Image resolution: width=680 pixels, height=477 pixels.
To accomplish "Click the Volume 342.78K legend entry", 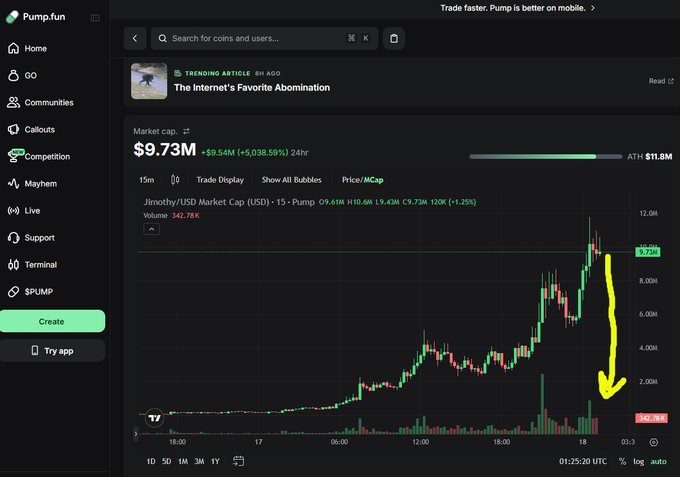I will tap(171, 216).
